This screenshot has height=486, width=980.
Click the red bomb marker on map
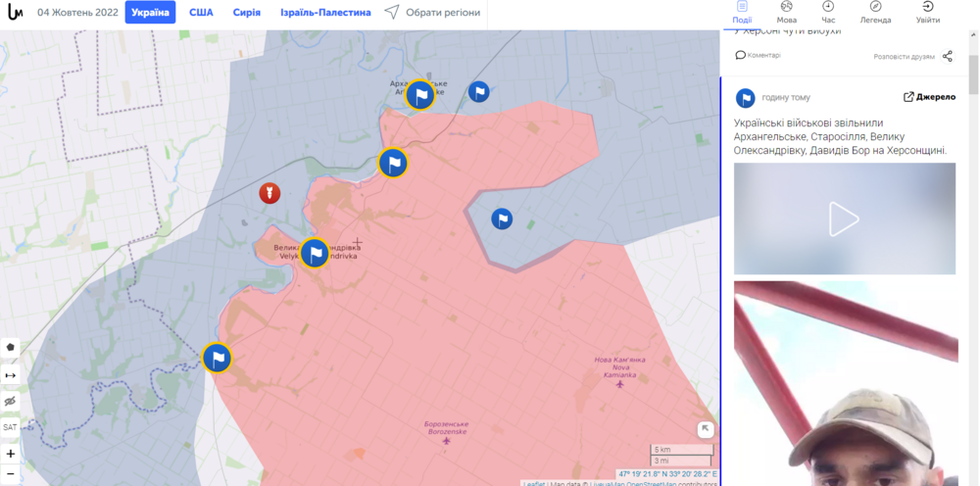[x=270, y=193]
